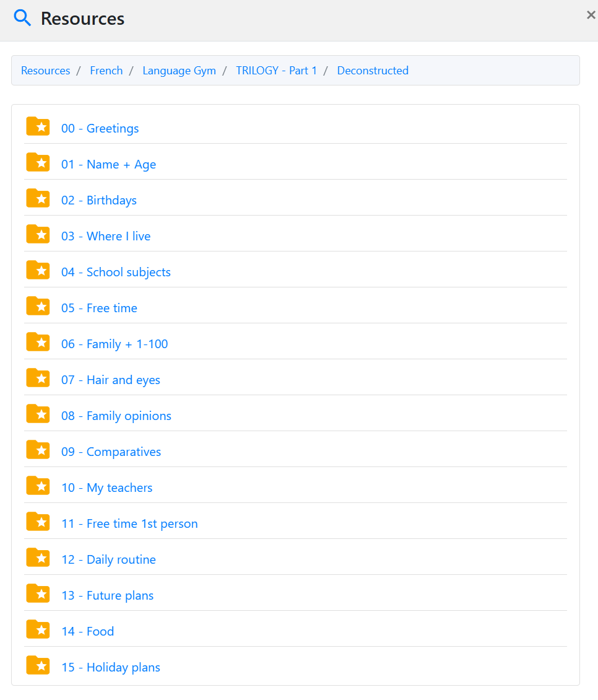Image resolution: width=598 pixels, height=700 pixels.
Task: Open 07 - Hair and eyes link
Action: (111, 380)
